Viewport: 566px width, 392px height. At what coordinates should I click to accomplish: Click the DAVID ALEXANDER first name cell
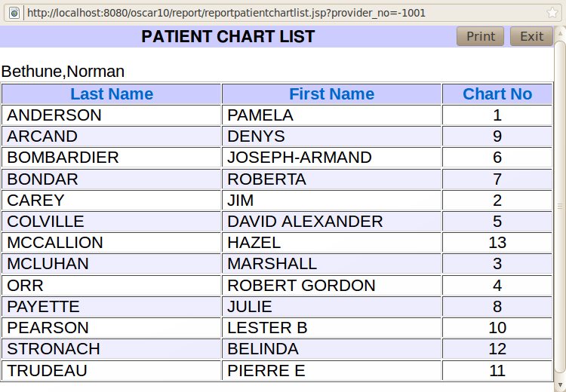(305, 222)
